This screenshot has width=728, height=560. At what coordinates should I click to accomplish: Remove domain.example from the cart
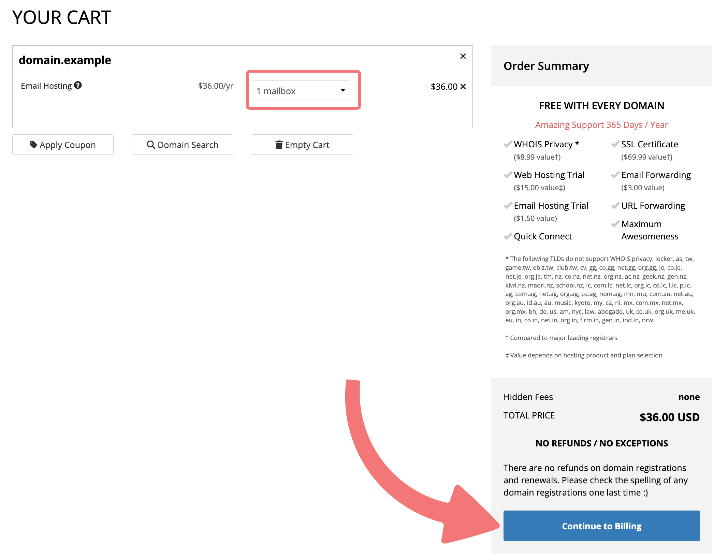(x=463, y=56)
